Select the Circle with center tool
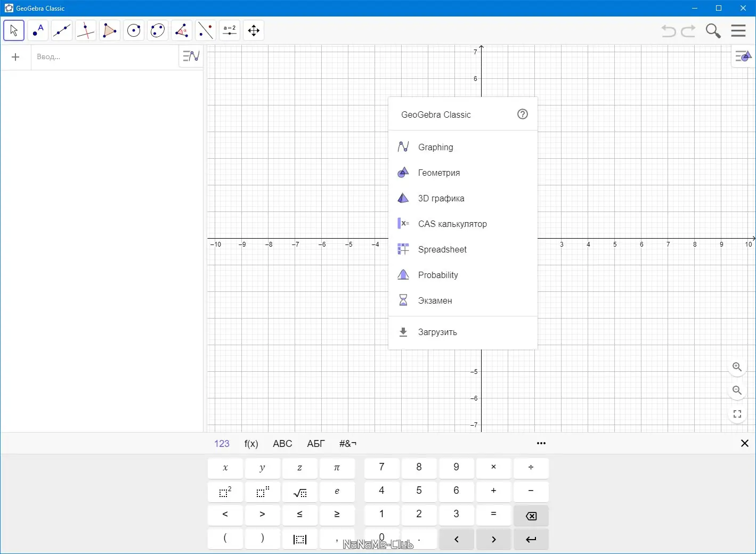This screenshot has width=756, height=554. point(134,30)
